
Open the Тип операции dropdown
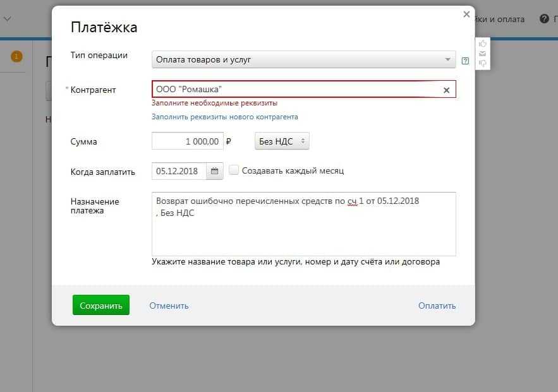[303, 60]
